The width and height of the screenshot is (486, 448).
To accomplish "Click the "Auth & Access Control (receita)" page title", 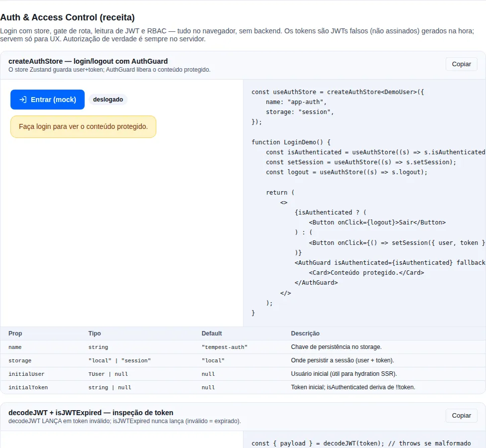I will (x=67, y=17).
